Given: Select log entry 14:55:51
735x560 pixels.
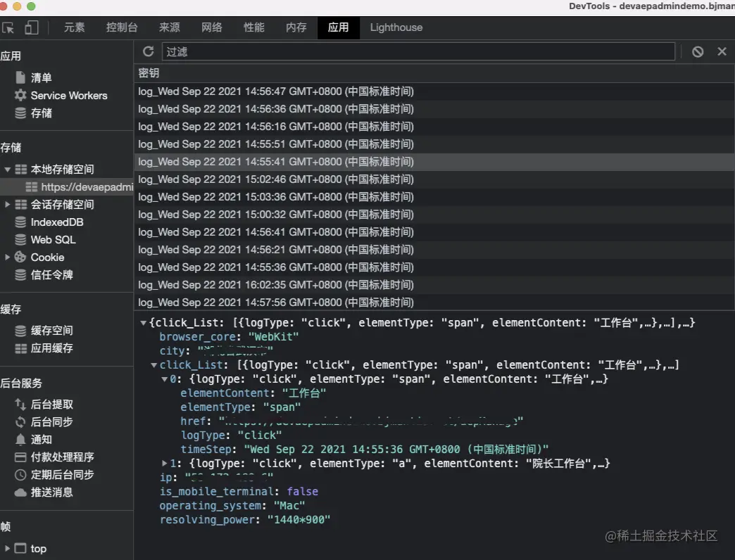Looking at the screenshot, I should [434, 144].
